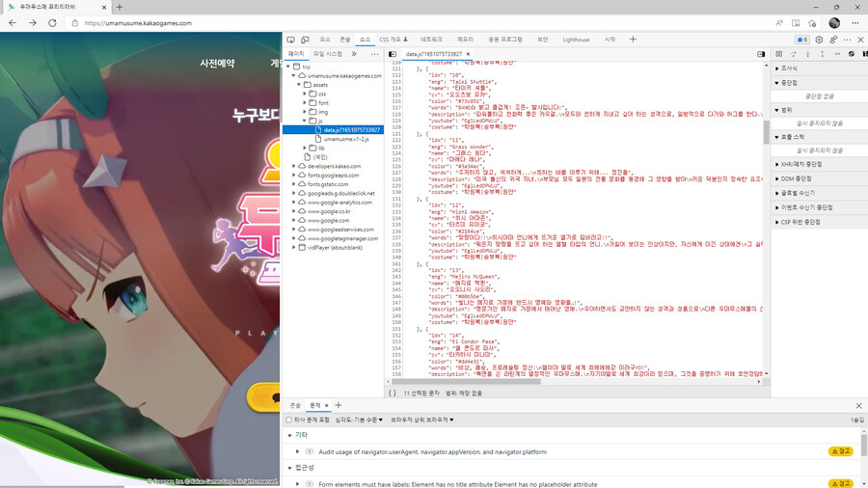This screenshot has height=488, width=868.
Task: Expand CSP 위반 중단점 section
Action: coord(776,222)
